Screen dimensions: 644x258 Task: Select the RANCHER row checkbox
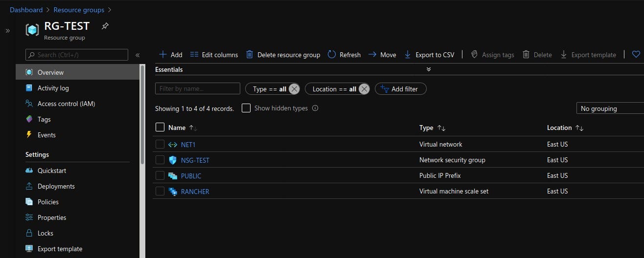point(160,191)
